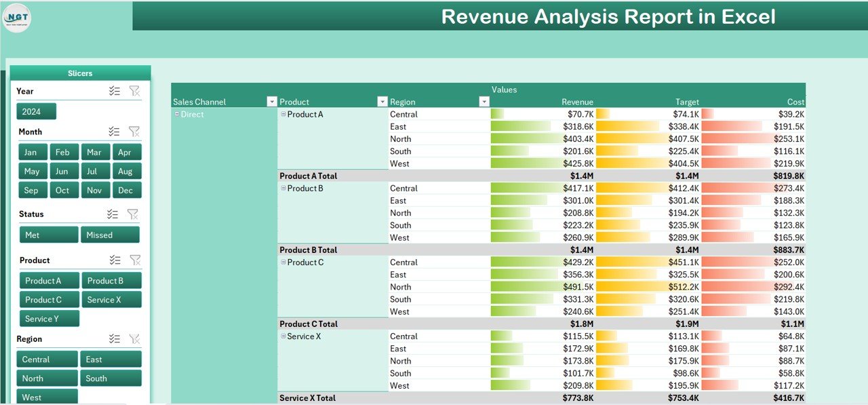Image resolution: width=868 pixels, height=405 pixels.
Task: Filter by North region in slicer
Action: point(47,378)
